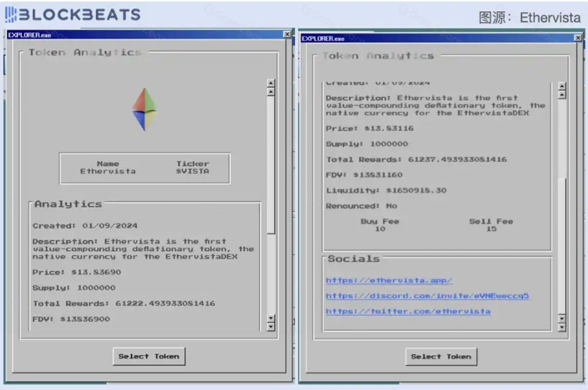The image size is (588, 390).
Task: Click the BlockBeats logo
Action: click(x=73, y=14)
